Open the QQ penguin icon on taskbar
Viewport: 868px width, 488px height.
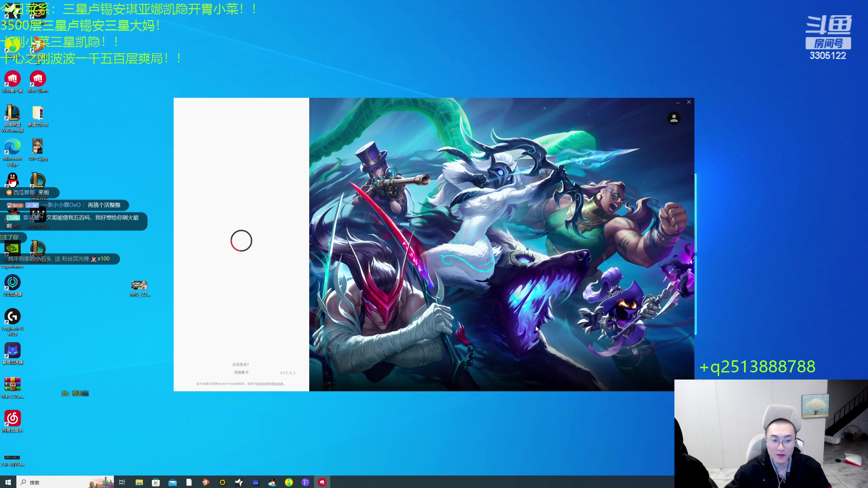pyautogui.click(x=272, y=482)
